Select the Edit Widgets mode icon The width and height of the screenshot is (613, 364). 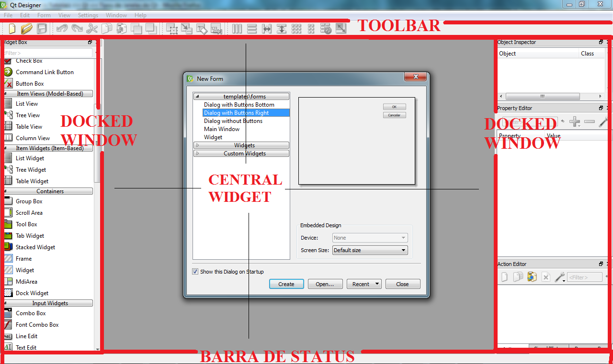172,29
